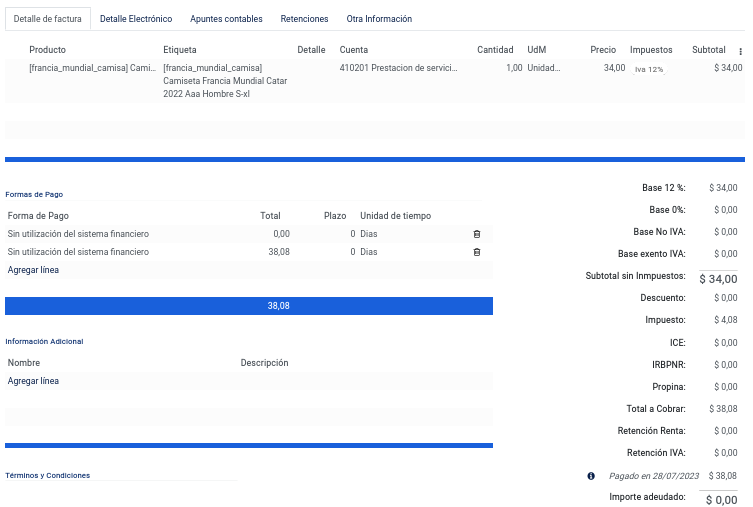The height and width of the screenshot is (507, 753).
Task: Click the Subtotal sin Inmpuestos $ 34,00 value
Action: tap(718, 278)
